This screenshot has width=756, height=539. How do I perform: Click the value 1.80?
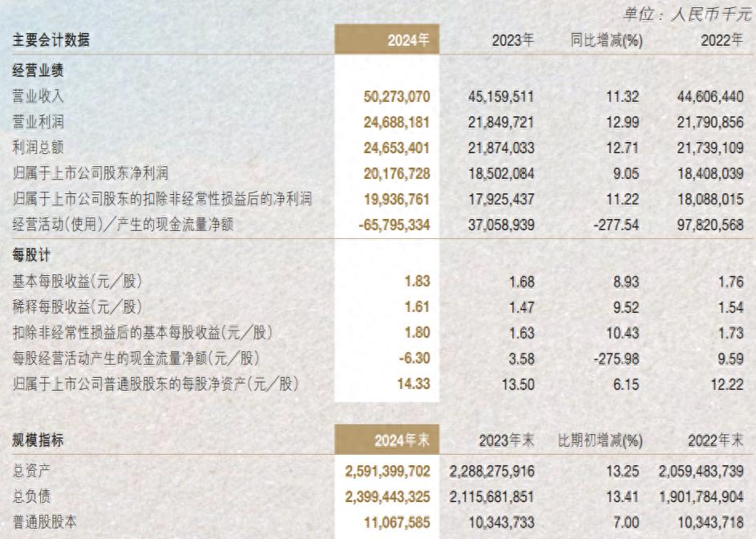click(x=417, y=333)
